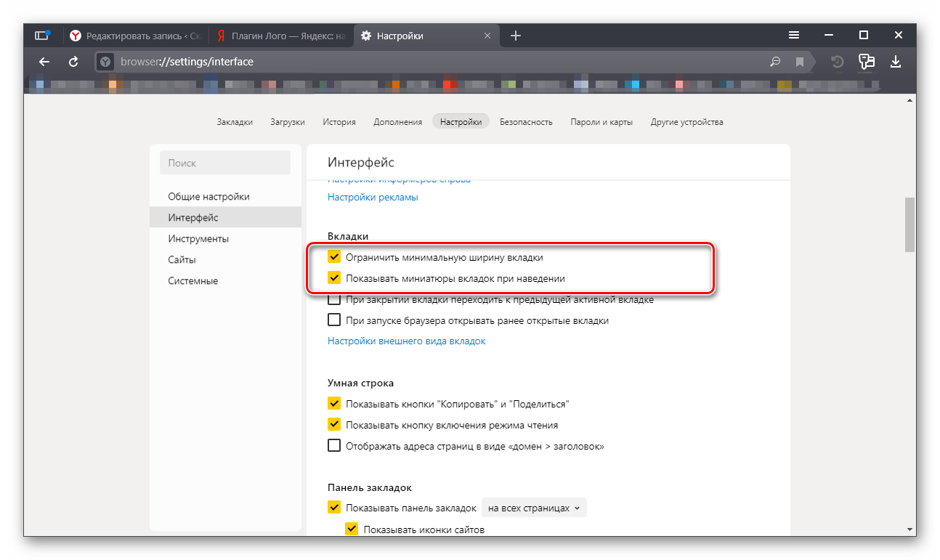
Task: Select Системные in sidebar
Action: pos(225,280)
